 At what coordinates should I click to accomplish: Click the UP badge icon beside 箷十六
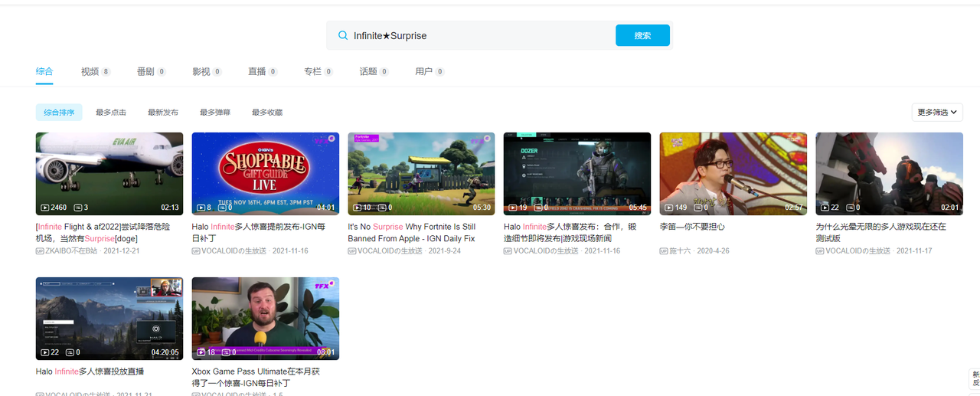click(x=664, y=250)
